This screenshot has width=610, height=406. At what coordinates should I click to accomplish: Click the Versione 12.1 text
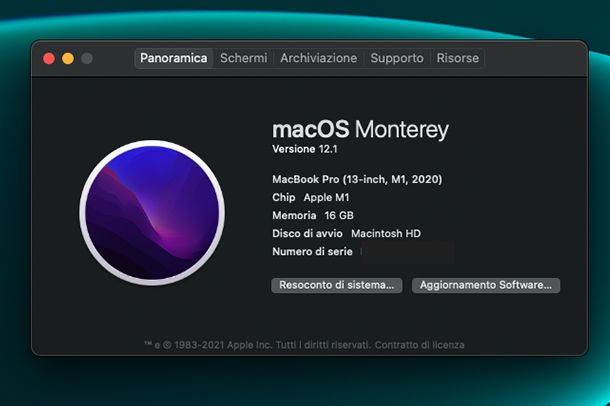click(x=305, y=149)
